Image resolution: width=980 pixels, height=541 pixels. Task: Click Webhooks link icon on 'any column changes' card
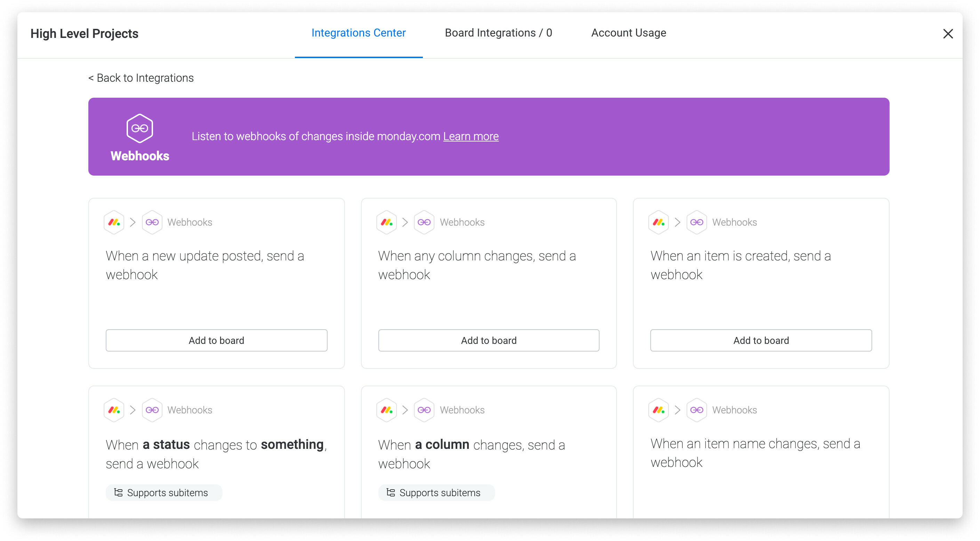click(424, 222)
